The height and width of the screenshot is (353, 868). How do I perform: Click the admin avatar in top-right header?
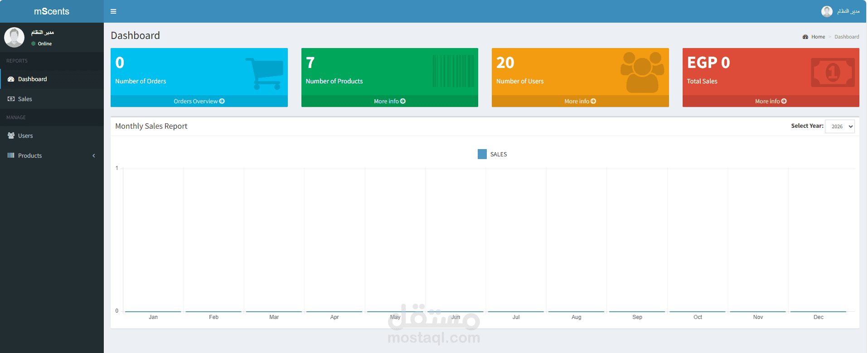(827, 11)
